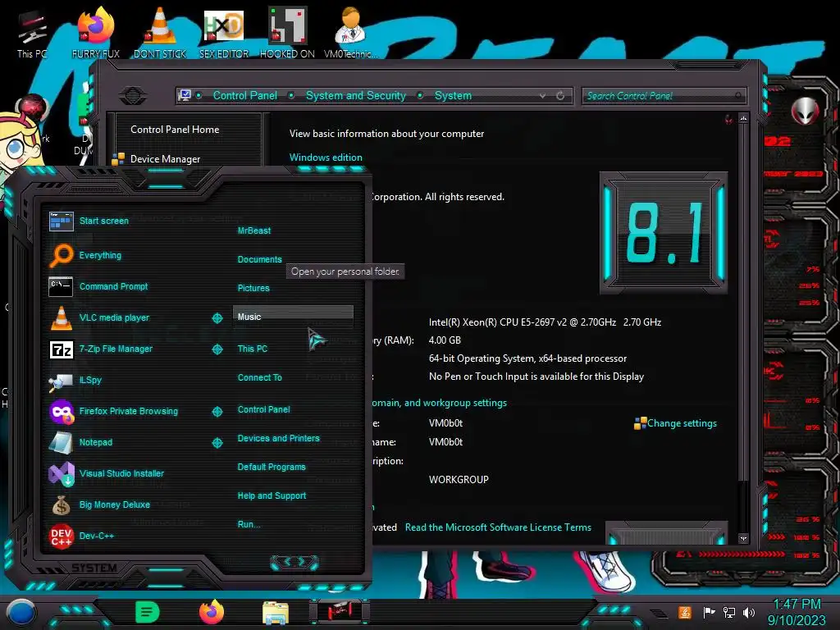Launch Notepad from start menu

[x=61, y=442]
